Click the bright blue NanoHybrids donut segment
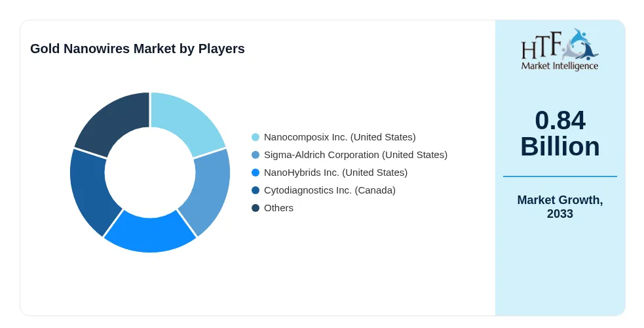This screenshot has width=644, height=328. [x=150, y=232]
